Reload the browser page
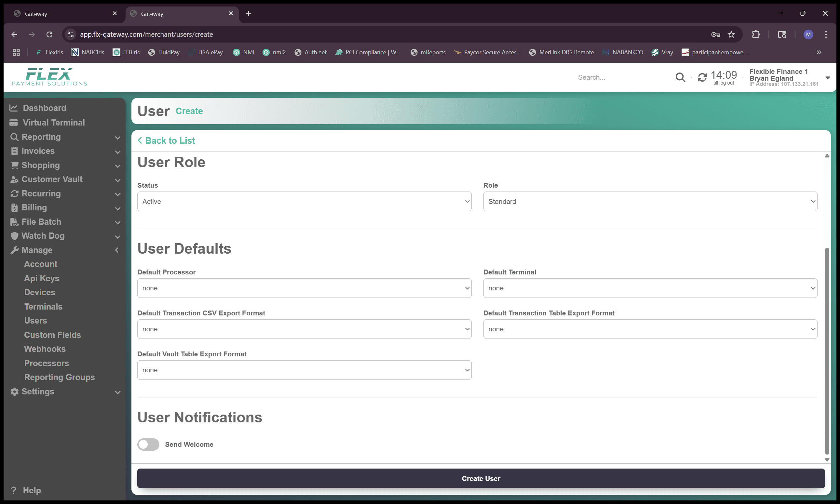 tap(49, 34)
